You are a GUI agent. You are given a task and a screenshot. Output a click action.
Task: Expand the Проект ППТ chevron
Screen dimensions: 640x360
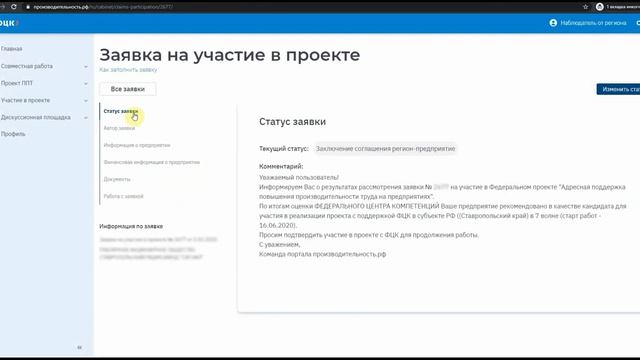(x=86, y=84)
